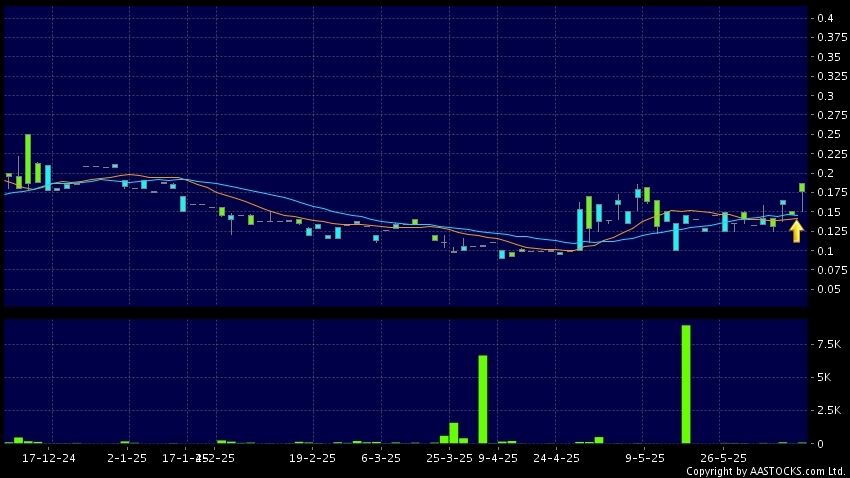
Task: Click the 0 volume axis label
Action: point(820,443)
